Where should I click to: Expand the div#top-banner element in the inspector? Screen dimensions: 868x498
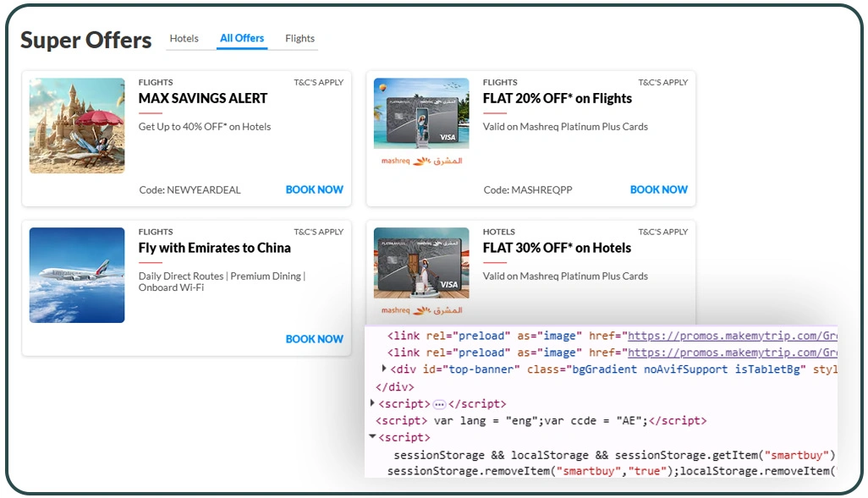coord(385,369)
